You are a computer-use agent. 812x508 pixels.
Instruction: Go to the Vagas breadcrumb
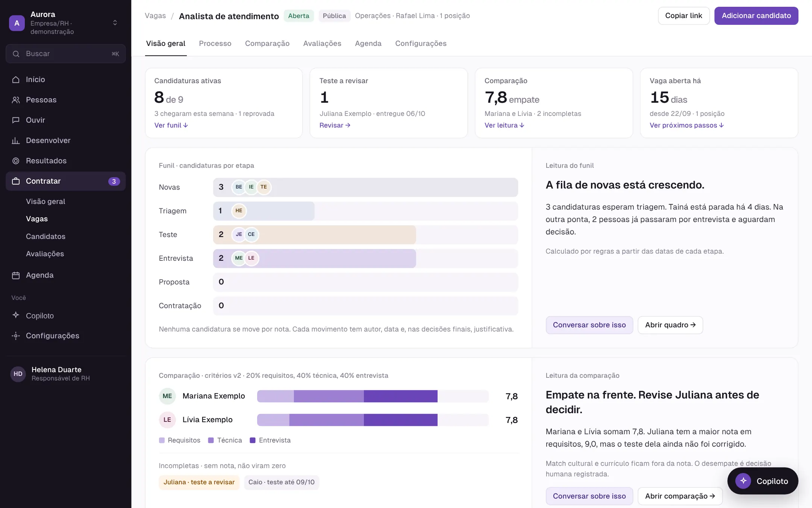[155, 16]
